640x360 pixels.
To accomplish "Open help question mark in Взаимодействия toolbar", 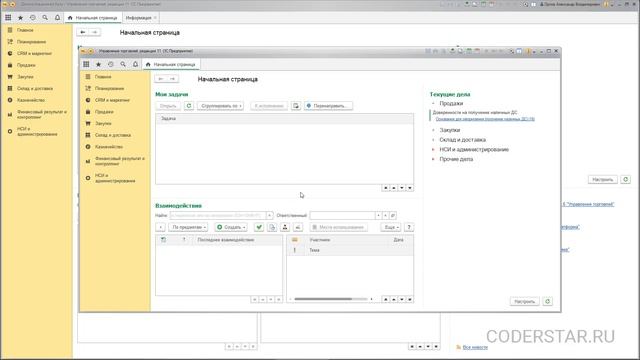I will (x=409, y=227).
